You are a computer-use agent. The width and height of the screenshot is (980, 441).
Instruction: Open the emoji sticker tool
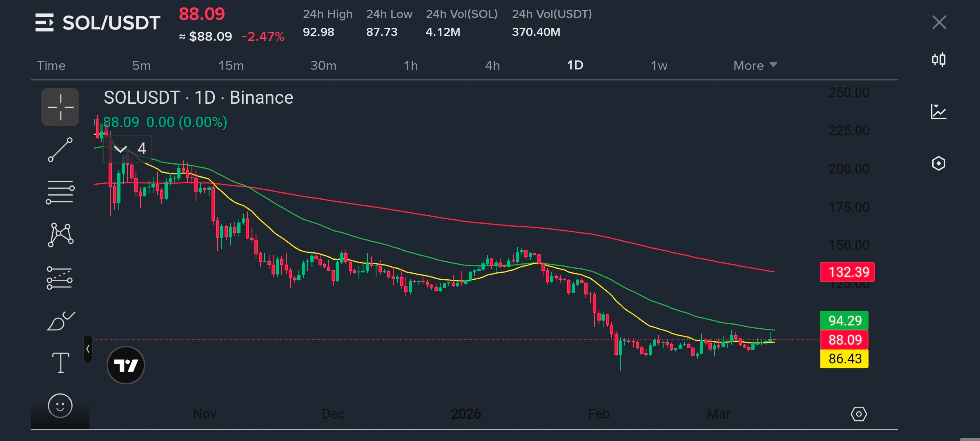(60, 405)
